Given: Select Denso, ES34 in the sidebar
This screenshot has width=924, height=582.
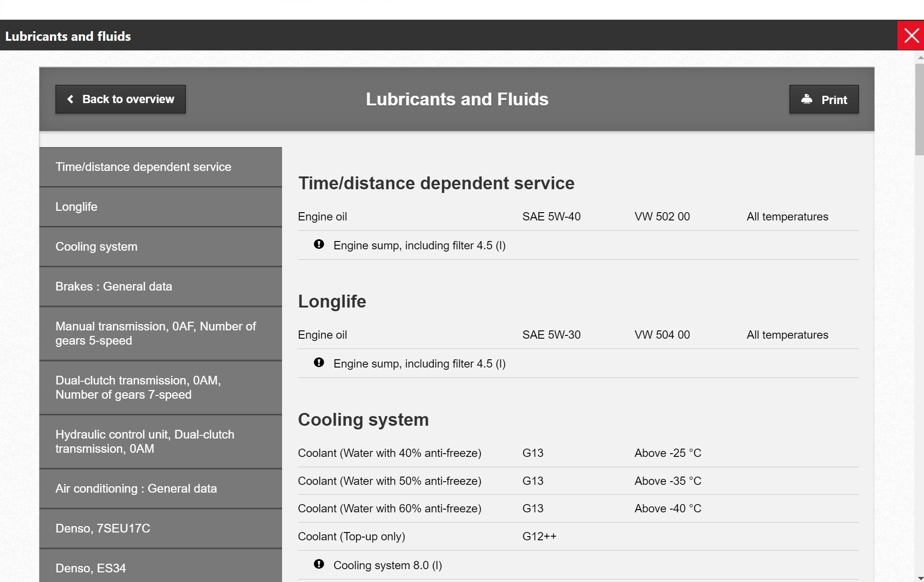Looking at the screenshot, I should click(161, 566).
